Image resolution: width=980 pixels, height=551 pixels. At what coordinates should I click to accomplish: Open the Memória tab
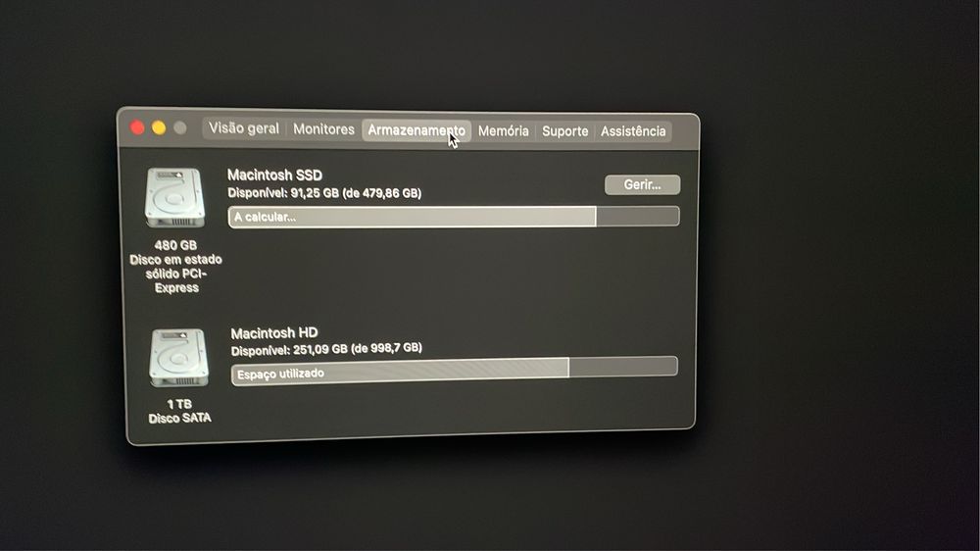503,130
